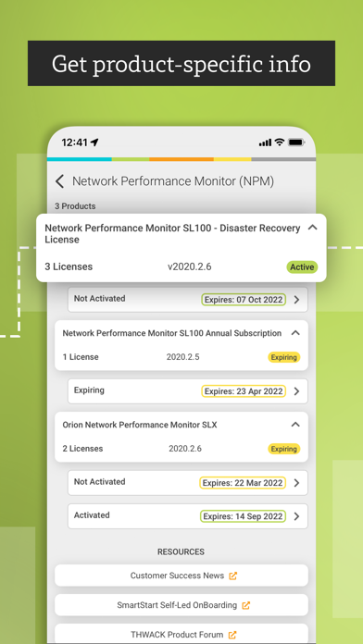Image resolution: width=363 pixels, height=644 pixels.
Task: Click the '3 Products' label
Action: (x=75, y=206)
